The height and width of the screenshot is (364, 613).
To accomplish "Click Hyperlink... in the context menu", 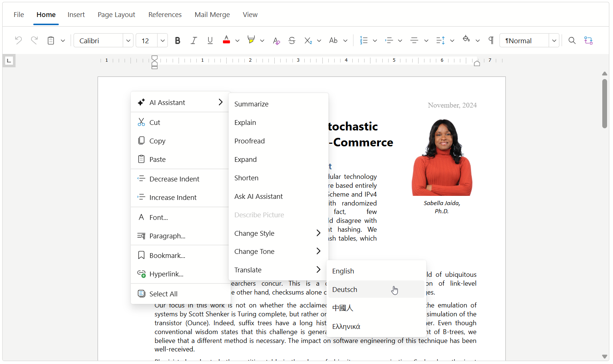I will (166, 274).
